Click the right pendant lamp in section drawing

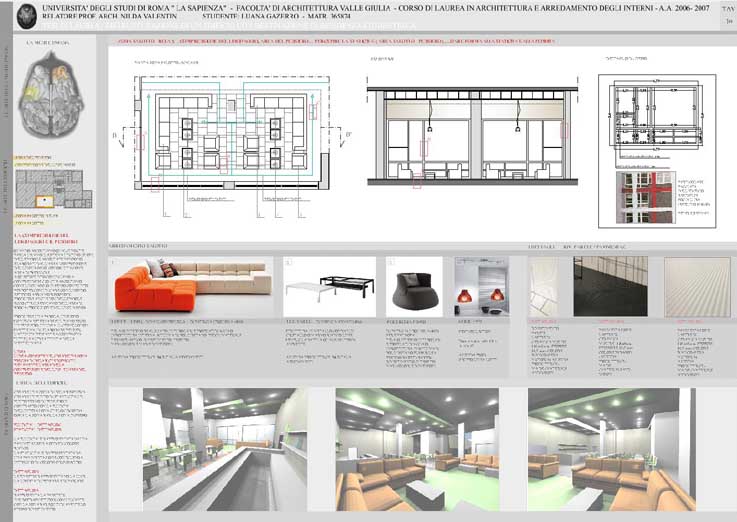click(517, 117)
